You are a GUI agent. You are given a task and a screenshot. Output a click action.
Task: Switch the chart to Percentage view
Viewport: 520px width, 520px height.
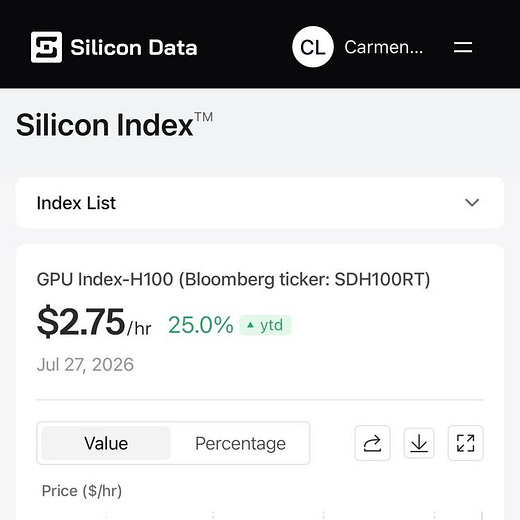pyautogui.click(x=240, y=443)
